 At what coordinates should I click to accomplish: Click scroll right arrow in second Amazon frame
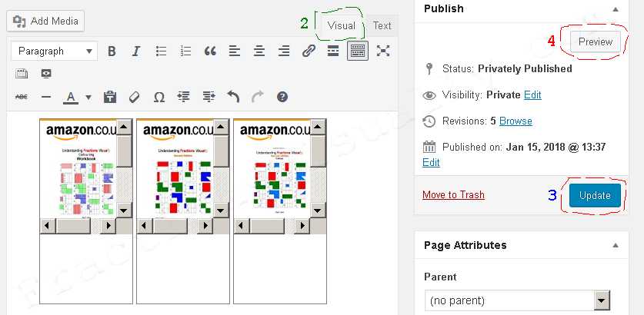tap(205, 226)
